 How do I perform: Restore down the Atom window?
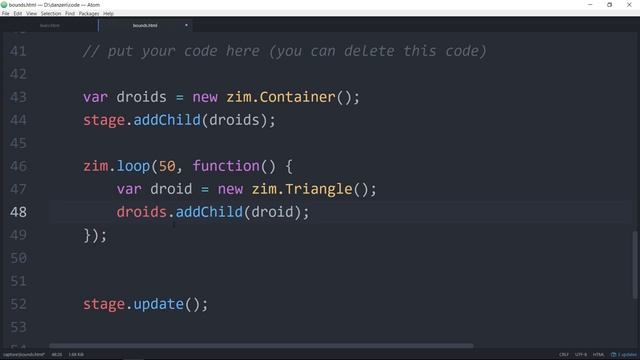pyautogui.click(x=609, y=5)
